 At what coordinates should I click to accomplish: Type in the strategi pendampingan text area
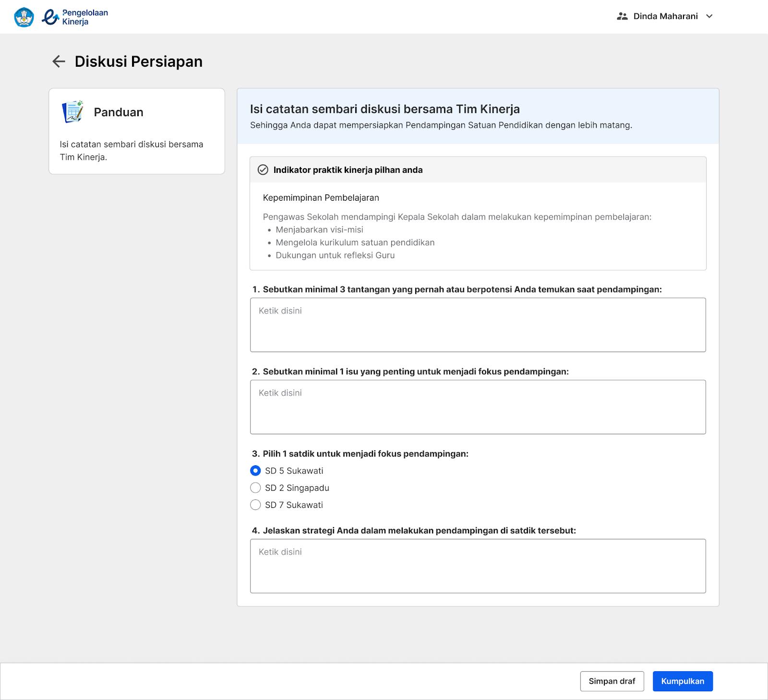(478, 566)
